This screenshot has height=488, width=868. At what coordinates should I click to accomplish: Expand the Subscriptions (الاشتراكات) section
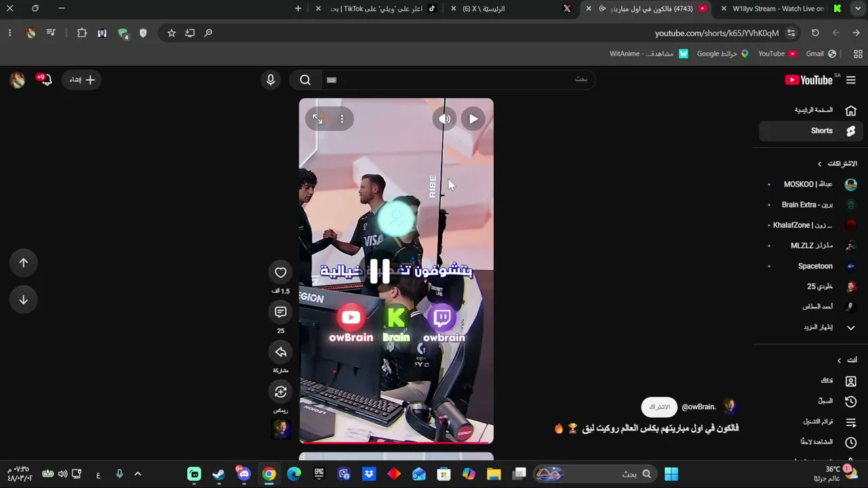[x=837, y=164]
